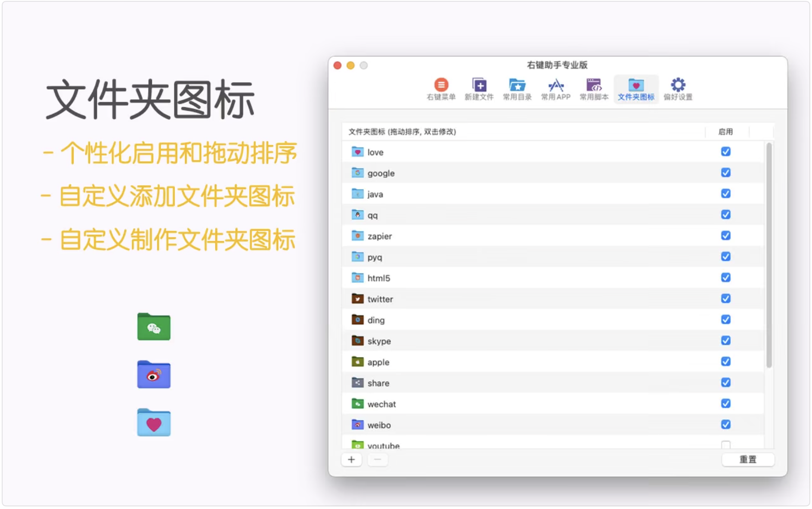Select the 新建文件 toolbar icon
The image size is (812, 509).
click(x=479, y=88)
